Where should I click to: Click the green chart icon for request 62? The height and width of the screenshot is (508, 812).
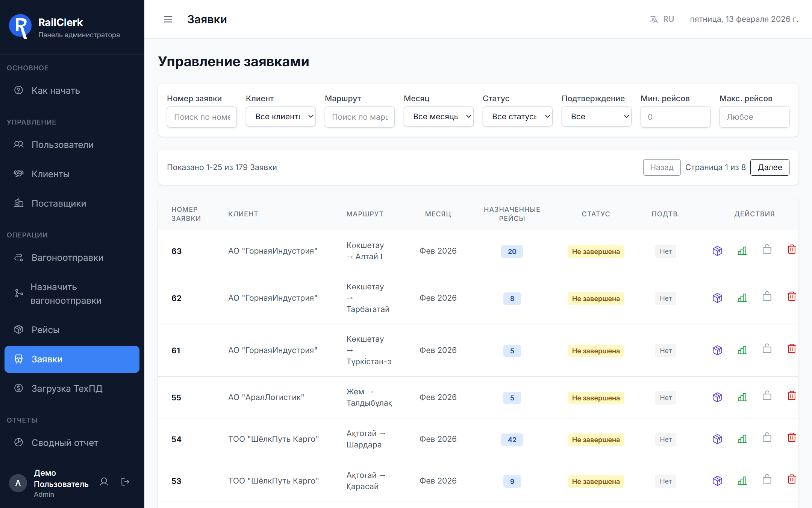(x=742, y=298)
